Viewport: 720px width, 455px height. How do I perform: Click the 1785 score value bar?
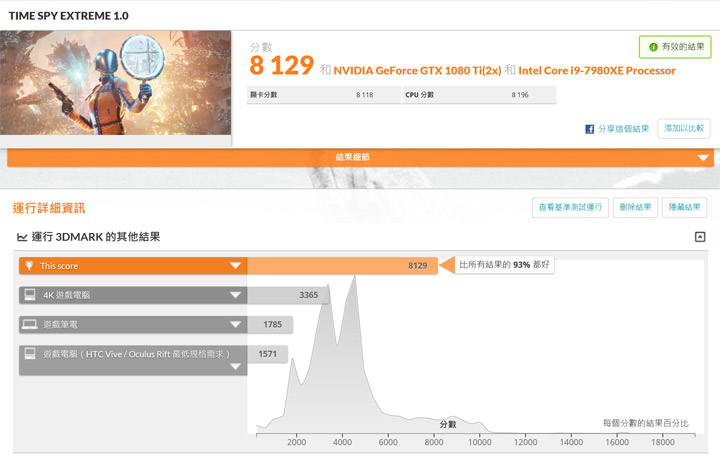(270, 324)
